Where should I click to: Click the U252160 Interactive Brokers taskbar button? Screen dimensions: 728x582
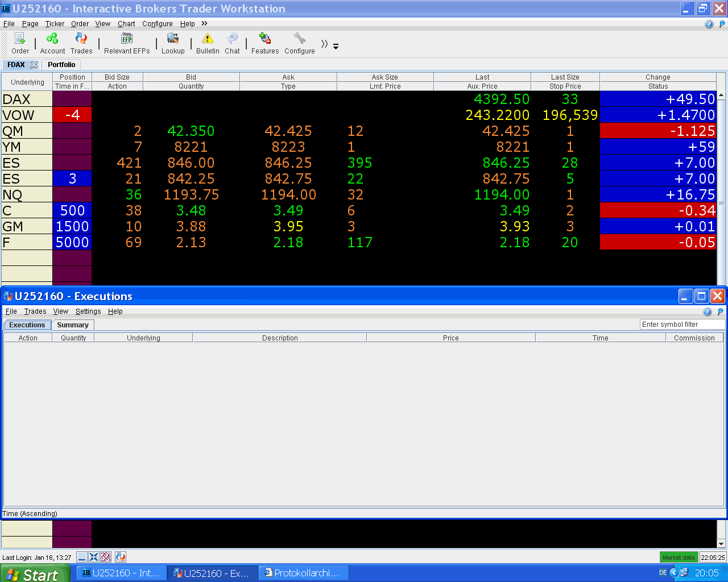[121, 573]
